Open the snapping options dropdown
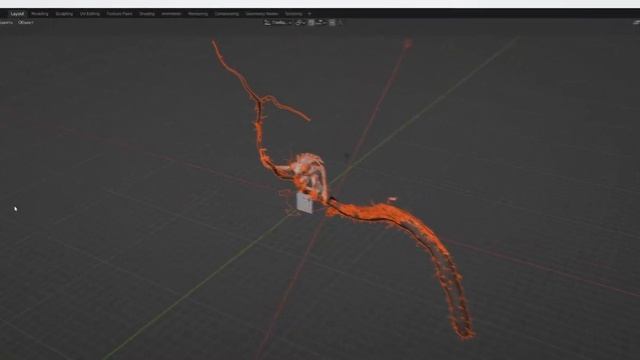 pos(321,23)
